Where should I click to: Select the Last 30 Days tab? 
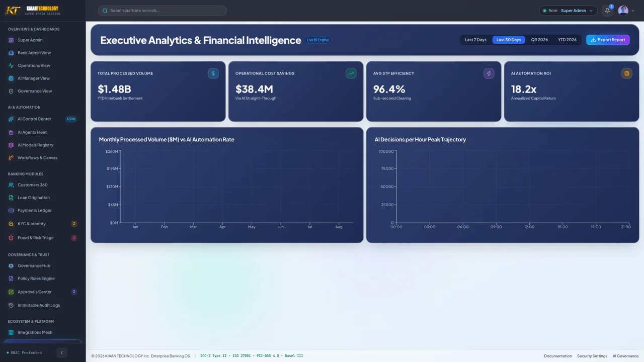click(509, 40)
